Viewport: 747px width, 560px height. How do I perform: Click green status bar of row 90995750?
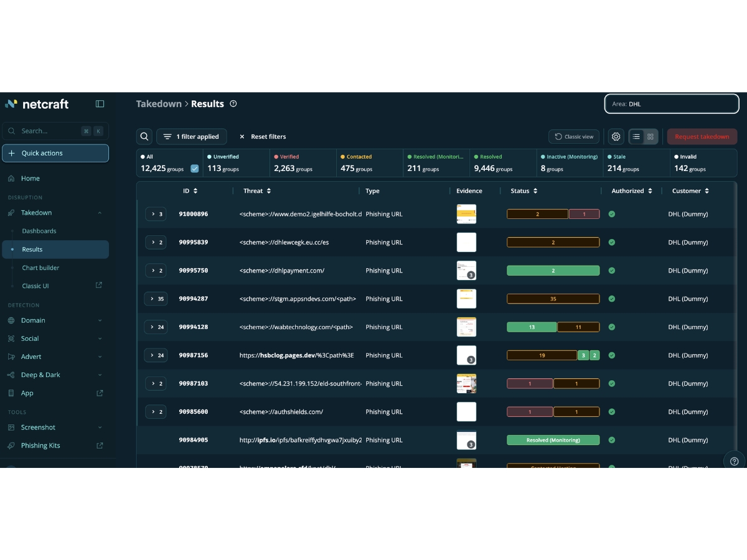[x=553, y=271]
